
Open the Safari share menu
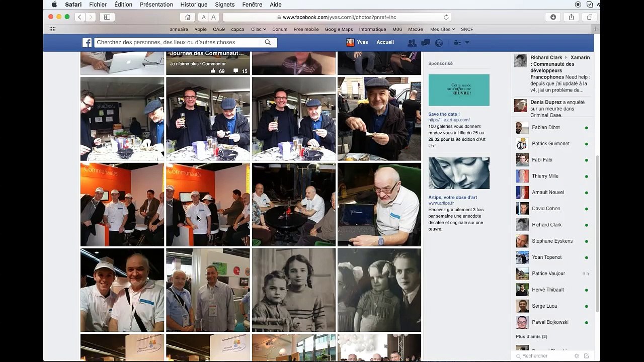point(571,17)
